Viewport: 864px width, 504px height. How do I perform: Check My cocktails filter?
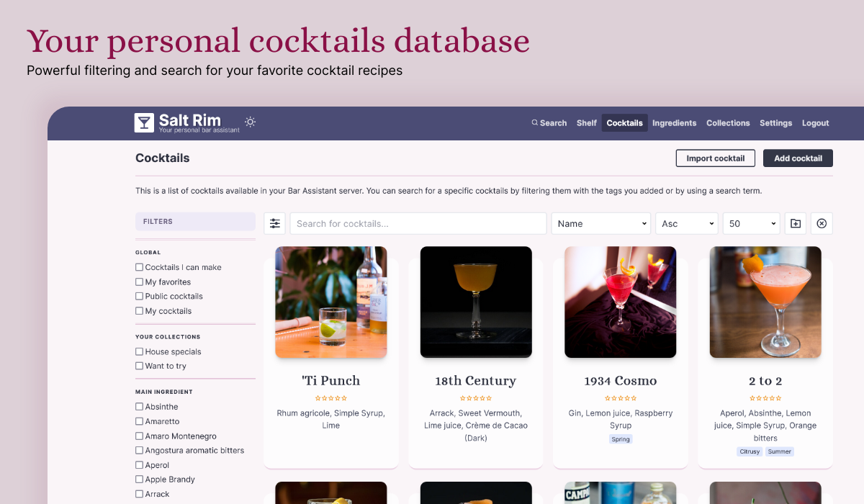click(140, 311)
